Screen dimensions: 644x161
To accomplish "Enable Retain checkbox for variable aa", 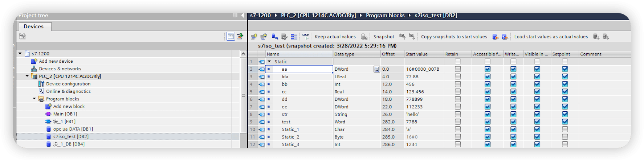I will [458, 69].
